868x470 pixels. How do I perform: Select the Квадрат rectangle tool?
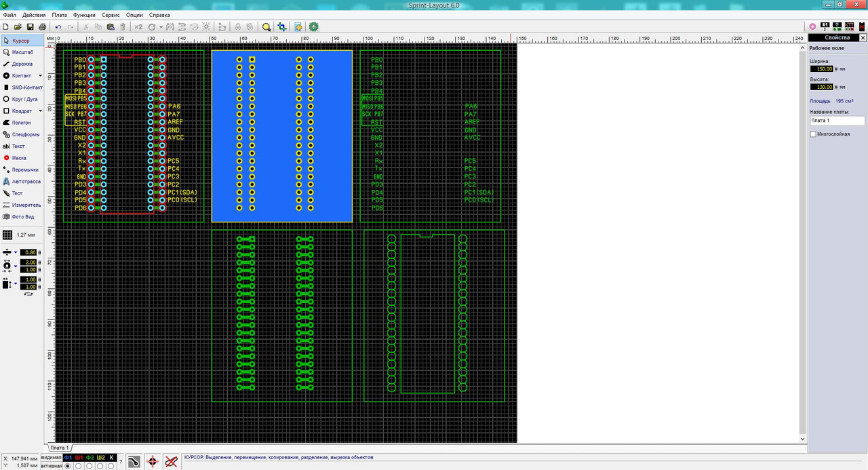pyautogui.click(x=18, y=111)
